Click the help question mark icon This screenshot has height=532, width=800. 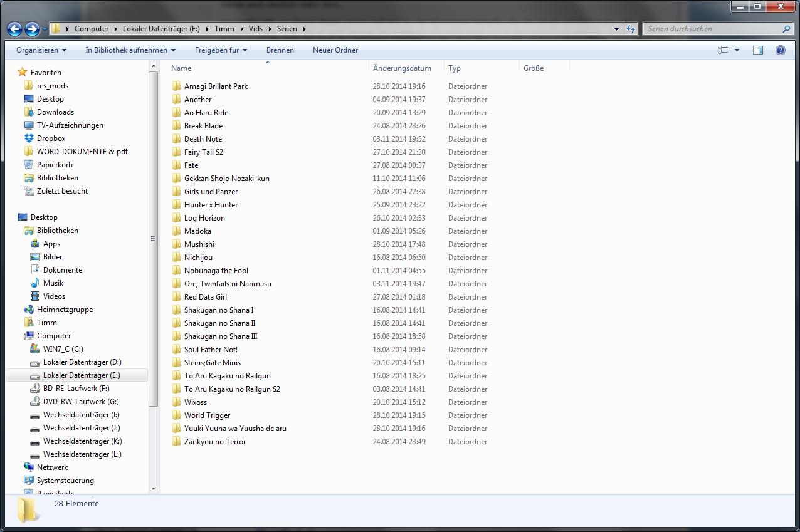[781, 50]
